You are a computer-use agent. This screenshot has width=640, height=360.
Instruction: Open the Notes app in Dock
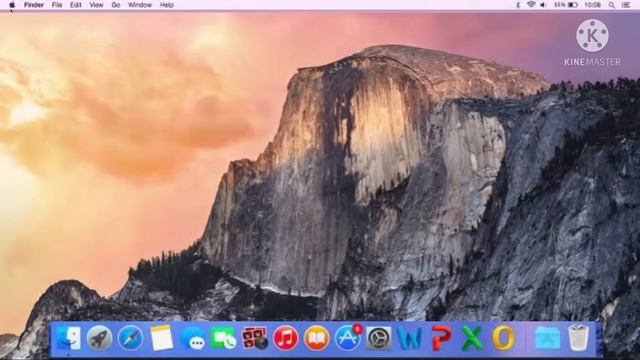162,338
